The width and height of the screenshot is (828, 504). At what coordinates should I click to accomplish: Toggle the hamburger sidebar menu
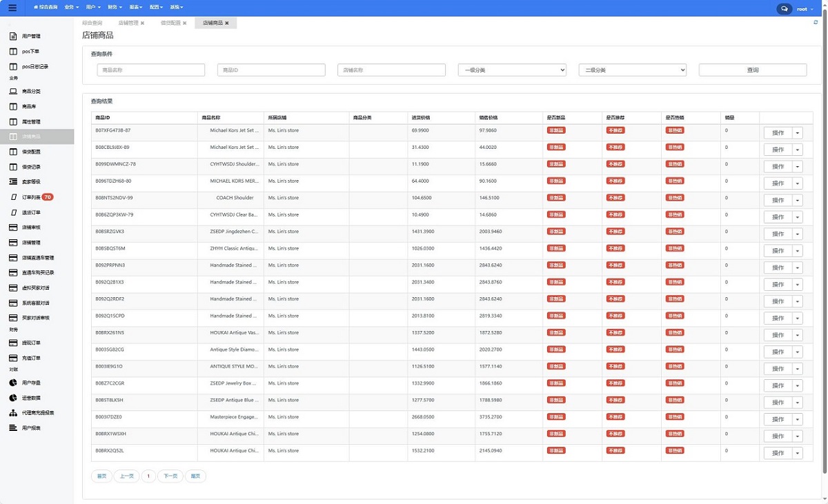(x=12, y=8)
